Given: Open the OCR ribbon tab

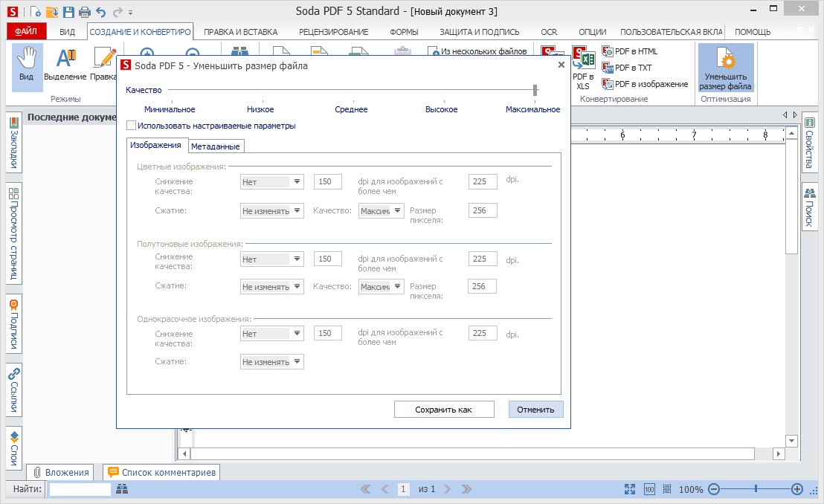Looking at the screenshot, I should (x=549, y=32).
